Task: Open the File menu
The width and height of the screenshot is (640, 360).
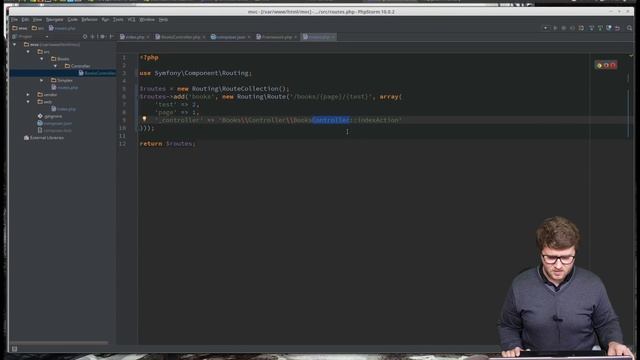Action: [x=14, y=20]
